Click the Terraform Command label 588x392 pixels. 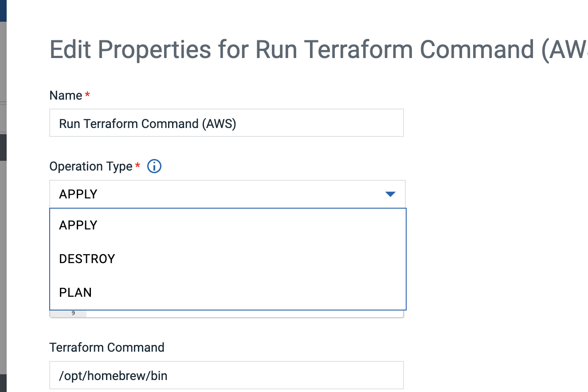(x=107, y=347)
